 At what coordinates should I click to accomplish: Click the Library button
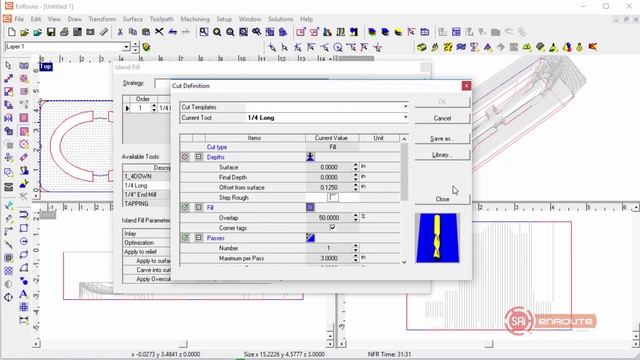442,155
